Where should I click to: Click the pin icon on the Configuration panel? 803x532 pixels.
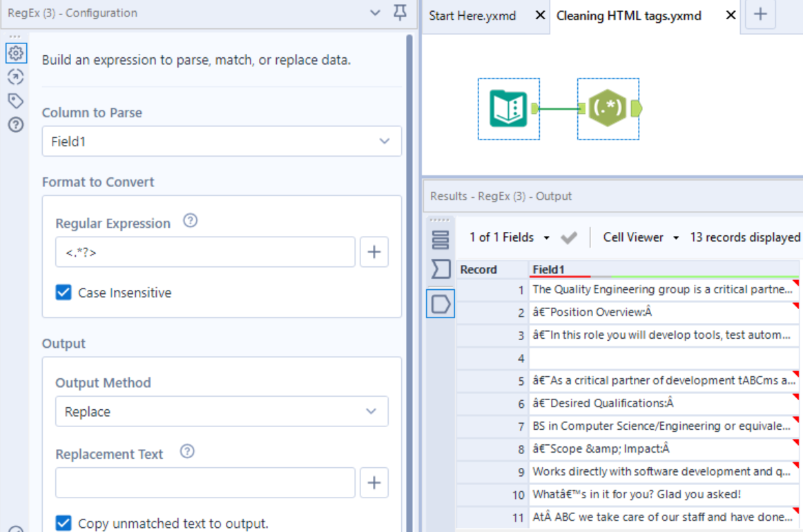(x=399, y=13)
